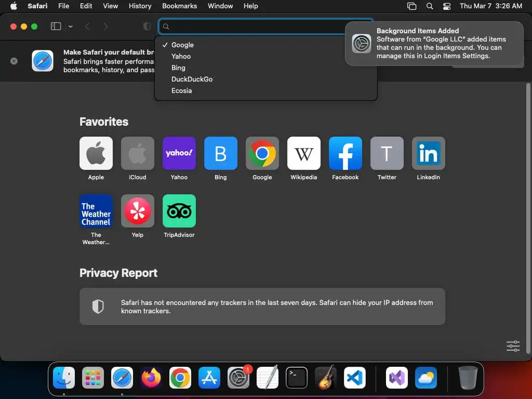Click the Privacy Report summary box
This screenshot has height=399, width=532.
(262, 307)
